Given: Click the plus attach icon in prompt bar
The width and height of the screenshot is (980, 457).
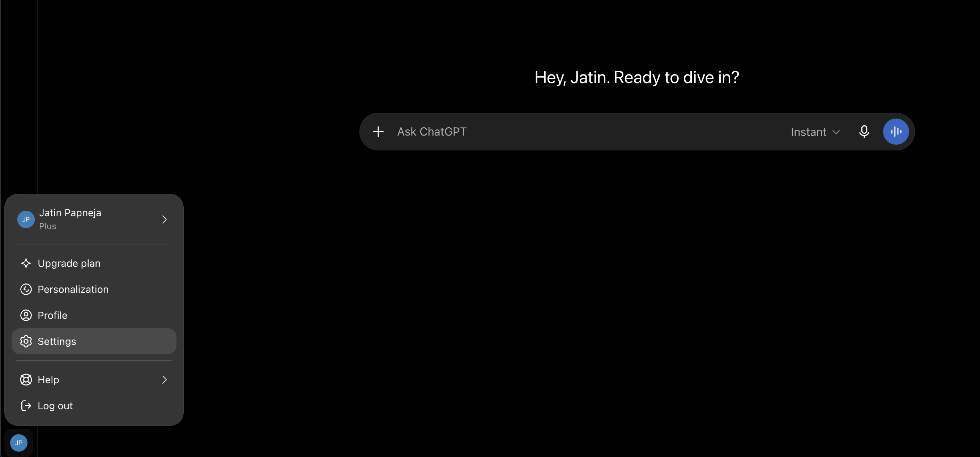Looking at the screenshot, I should [x=378, y=132].
